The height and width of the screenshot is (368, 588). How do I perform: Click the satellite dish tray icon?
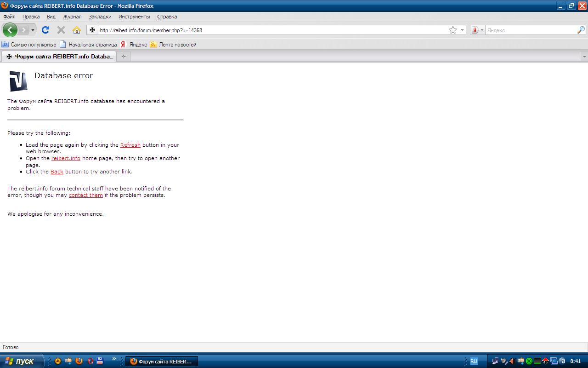pyautogui.click(x=504, y=361)
